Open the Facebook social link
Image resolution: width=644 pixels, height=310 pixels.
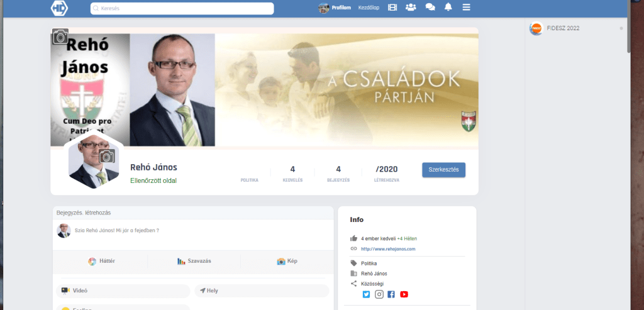pos(391,294)
